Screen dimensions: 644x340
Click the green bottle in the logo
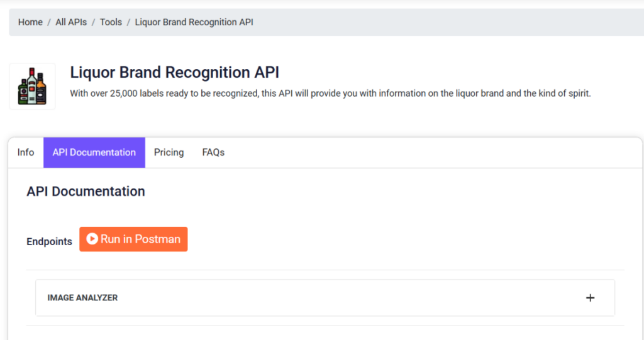click(23, 93)
